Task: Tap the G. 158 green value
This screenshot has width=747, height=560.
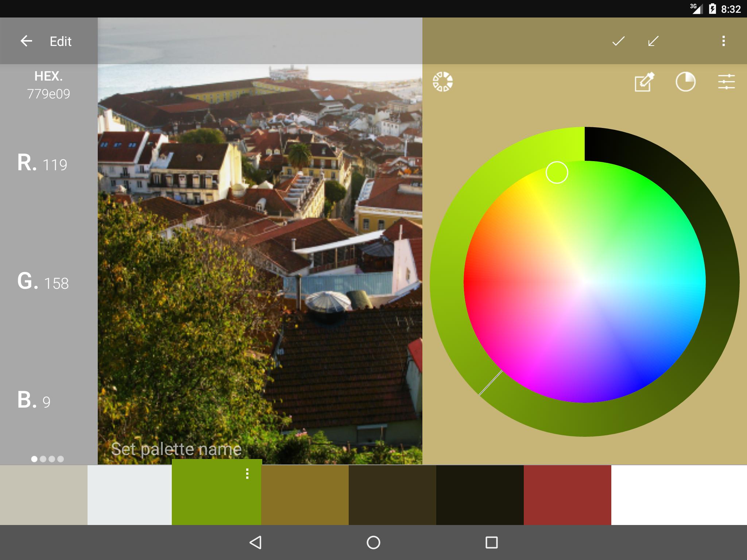Action: [43, 282]
